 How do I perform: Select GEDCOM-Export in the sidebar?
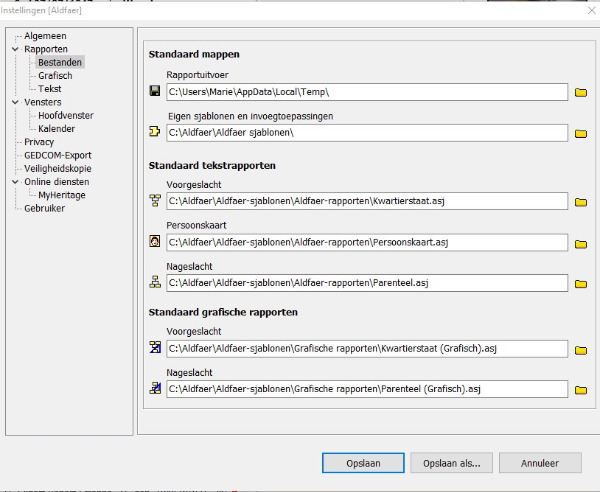coord(57,155)
